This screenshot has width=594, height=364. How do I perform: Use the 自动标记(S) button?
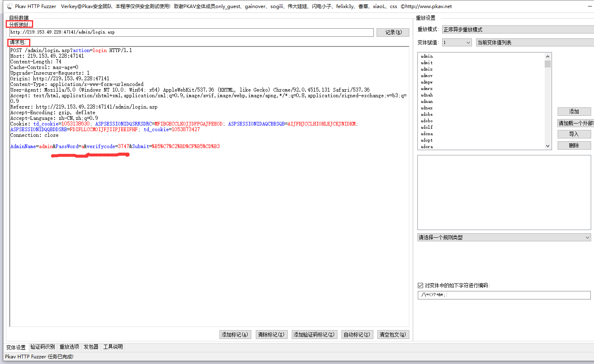coord(357,335)
